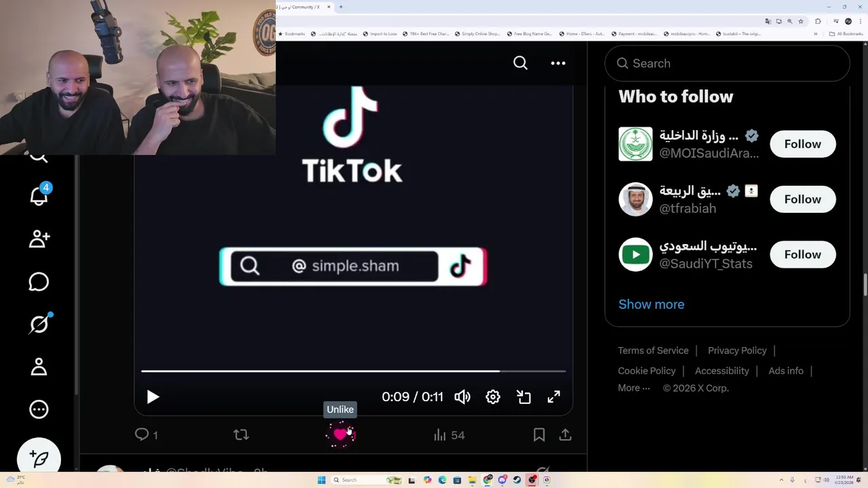The height and width of the screenshot is (488, 868).
Task: Enter fullscreen video mode
Action: [x=554, y=397]
